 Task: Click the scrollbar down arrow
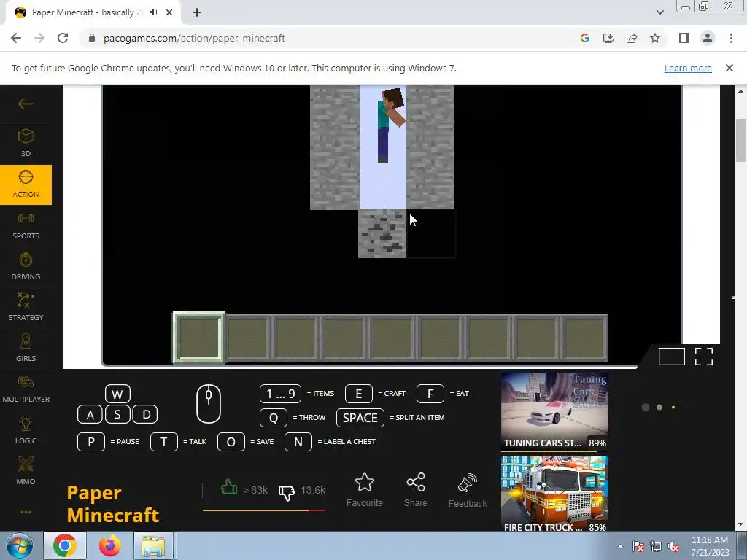[x=741, y=525]
